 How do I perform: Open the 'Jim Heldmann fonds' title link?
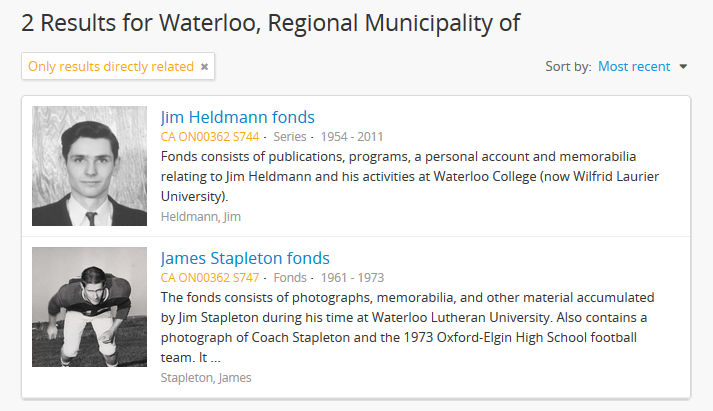click(237, 117)
